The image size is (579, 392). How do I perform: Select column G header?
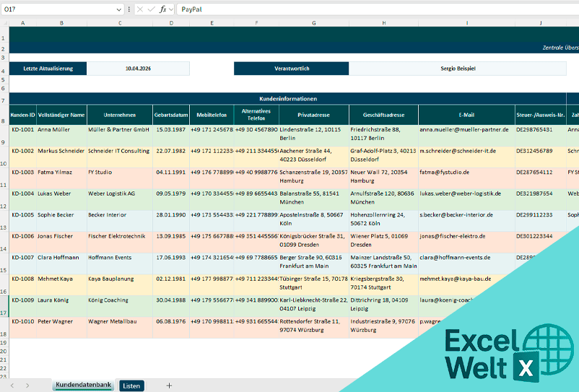click(x=313, y=23)
